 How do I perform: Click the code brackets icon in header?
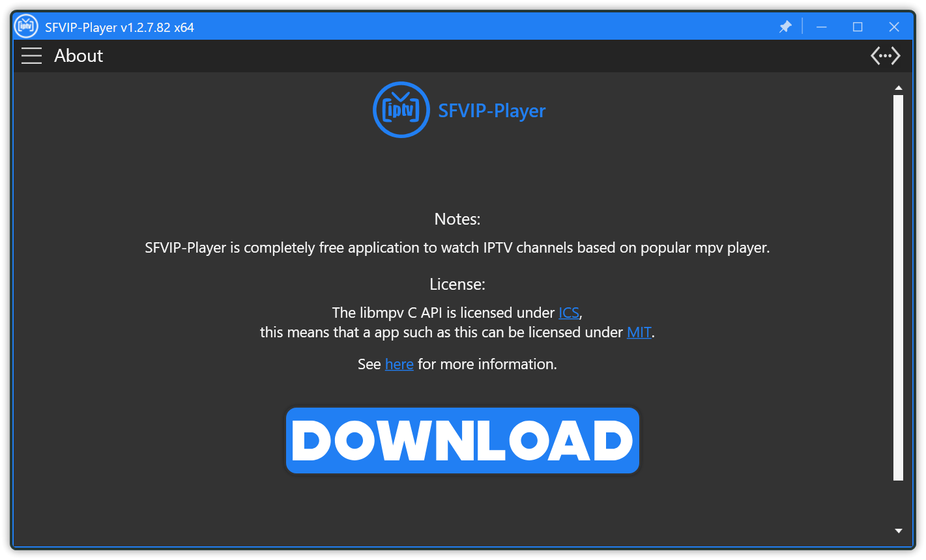tap(885, 56)
